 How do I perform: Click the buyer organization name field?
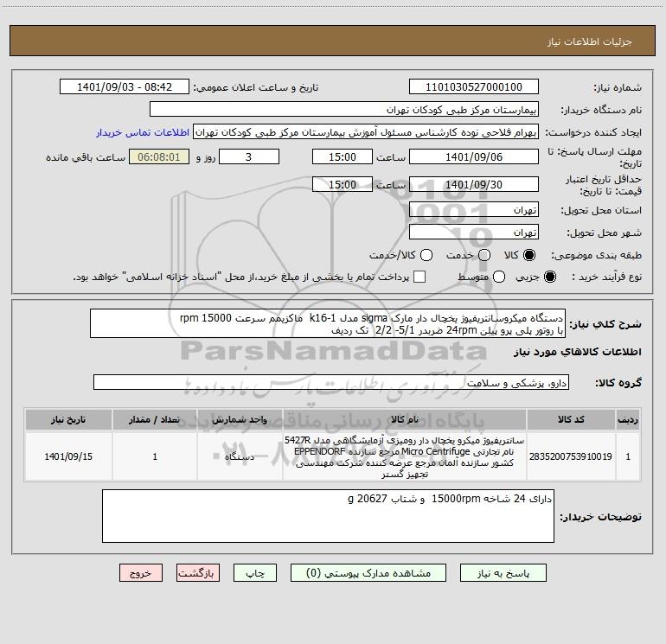(344, 110)
